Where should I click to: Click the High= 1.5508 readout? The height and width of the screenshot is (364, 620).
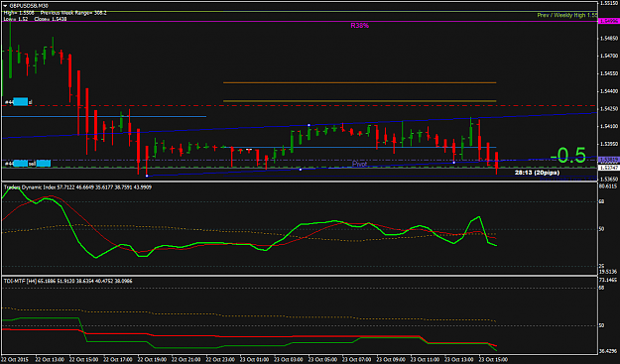pos(19,13)
